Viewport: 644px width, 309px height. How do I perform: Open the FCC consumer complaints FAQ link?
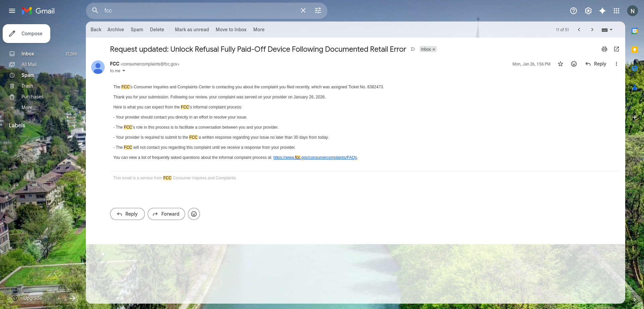click(x=315, y=157)
